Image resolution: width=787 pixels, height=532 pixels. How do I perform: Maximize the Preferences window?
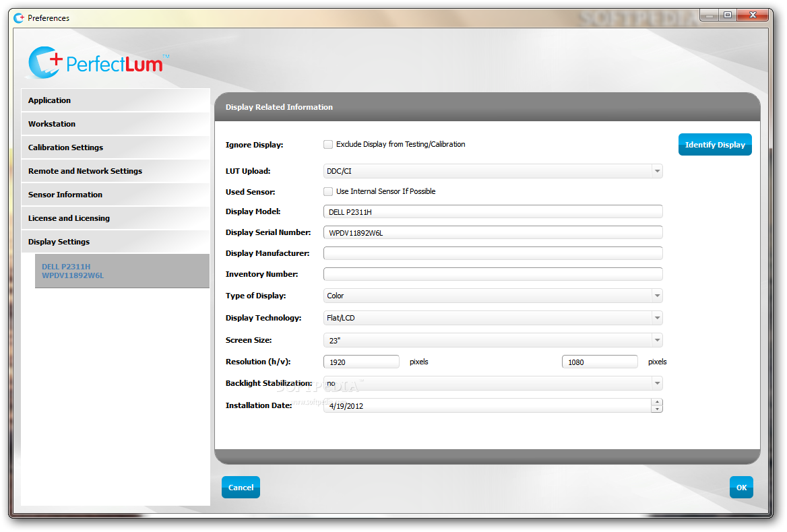[727, 15]
